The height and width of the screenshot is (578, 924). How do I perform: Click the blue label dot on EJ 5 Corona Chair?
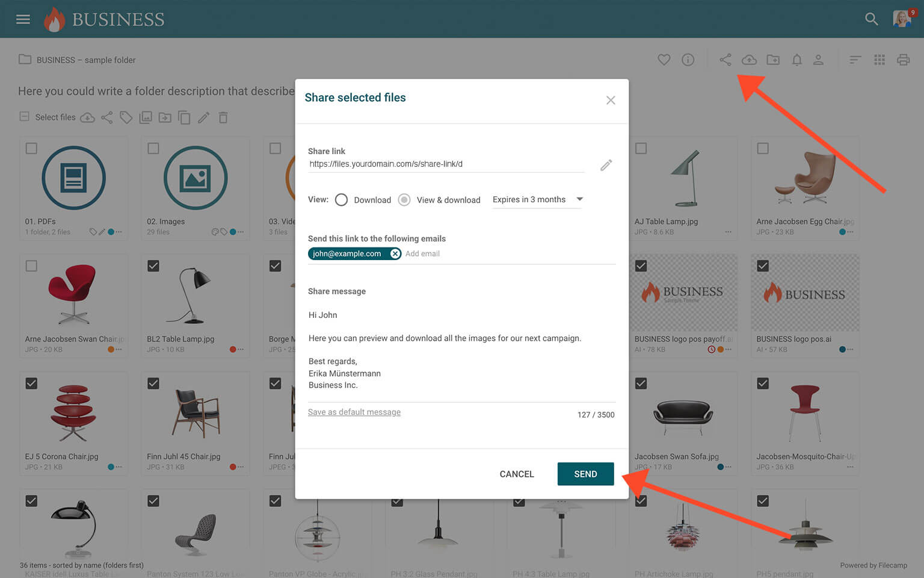pyautogui.click(x=111, y=467)
